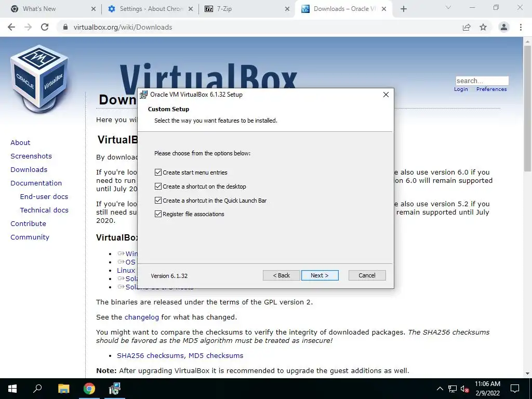532x399 pixels.
Task: Close the Settings tab
Action: pyautogui.click(x=191, y=9)
